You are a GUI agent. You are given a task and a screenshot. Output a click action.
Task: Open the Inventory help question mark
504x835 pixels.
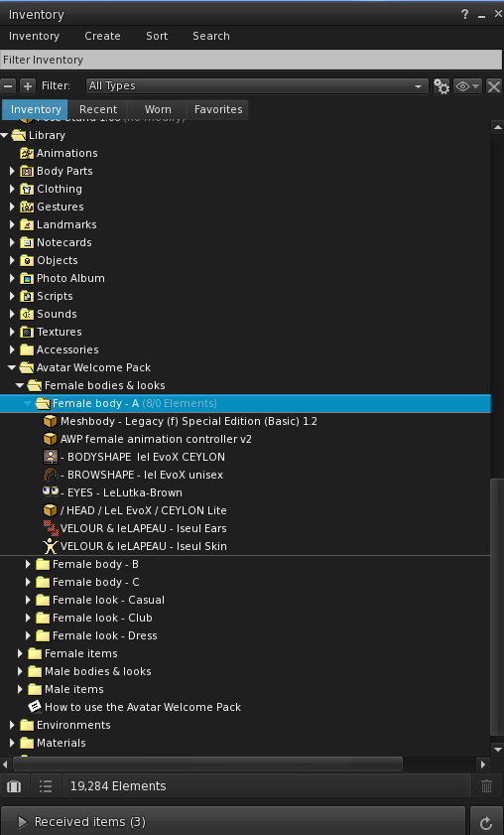coord(464,14)
